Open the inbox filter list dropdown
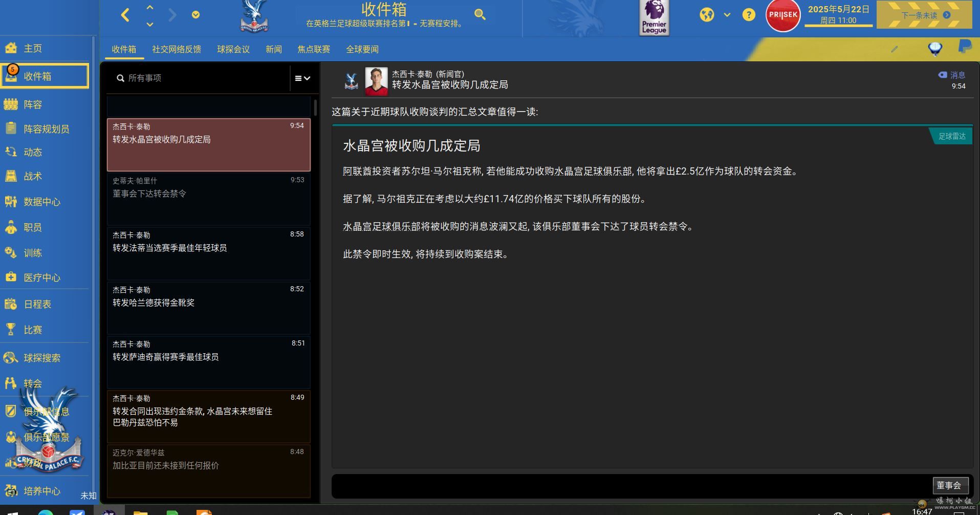Viewport: 980px width, 515px height. click(x=302, y=78)
